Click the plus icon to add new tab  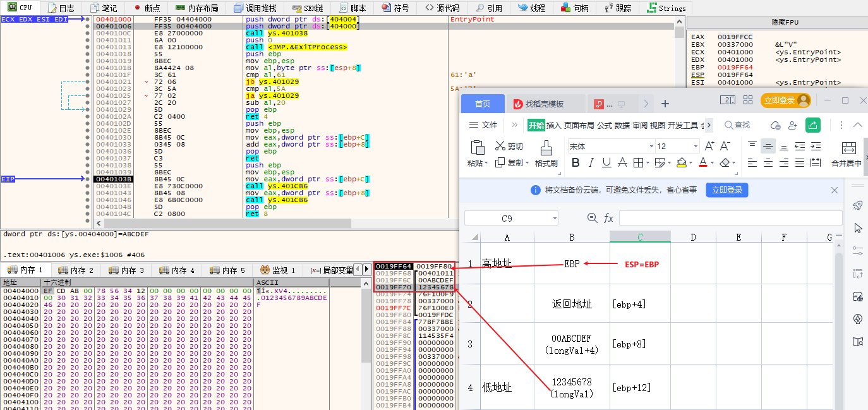click(665, 104)
